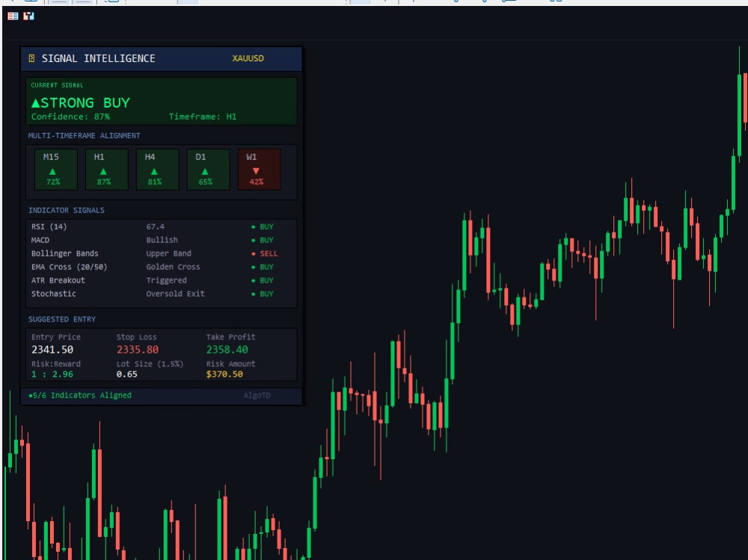Click the ATR Breakout label
This screenshot has height=560, width=748.
pyautogui.click(x=58, y=280)
